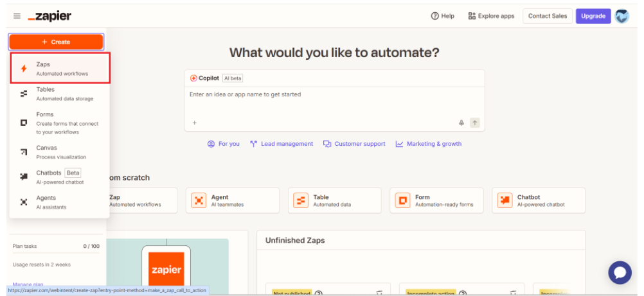This screenshot has width=644, height=296.
Task: Open the chat support bubble
Action: coord(620,272)
